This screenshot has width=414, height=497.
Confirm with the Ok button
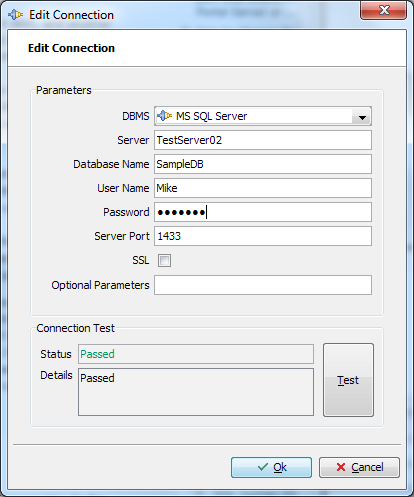click(271, 467)
